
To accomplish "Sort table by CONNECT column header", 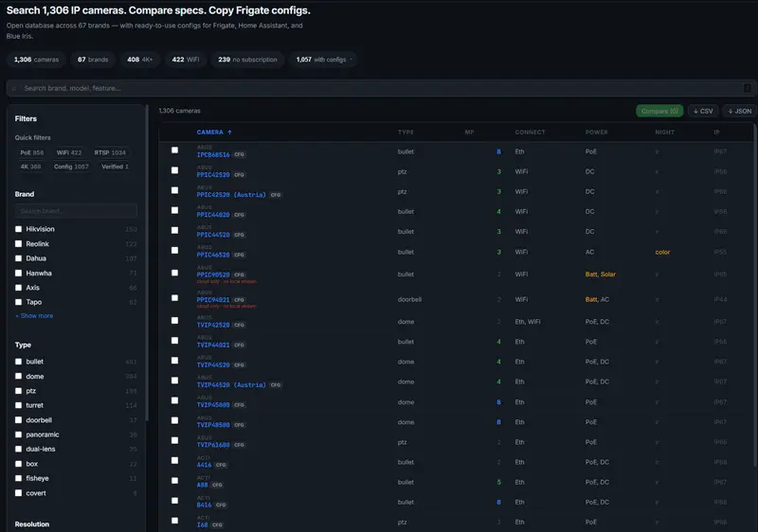I will coord(530,133).
